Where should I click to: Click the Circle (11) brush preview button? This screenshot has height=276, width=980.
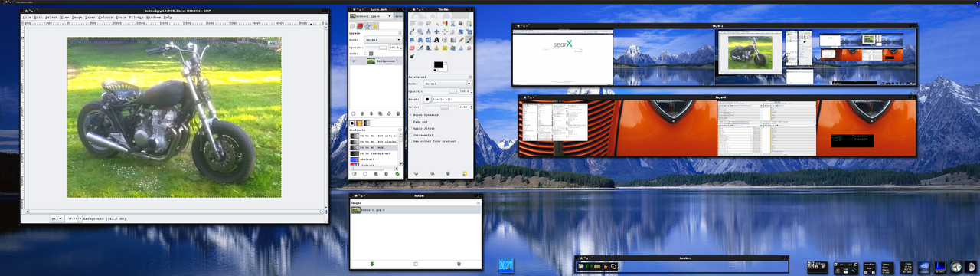pyautogui.click(x=427, y=99)
